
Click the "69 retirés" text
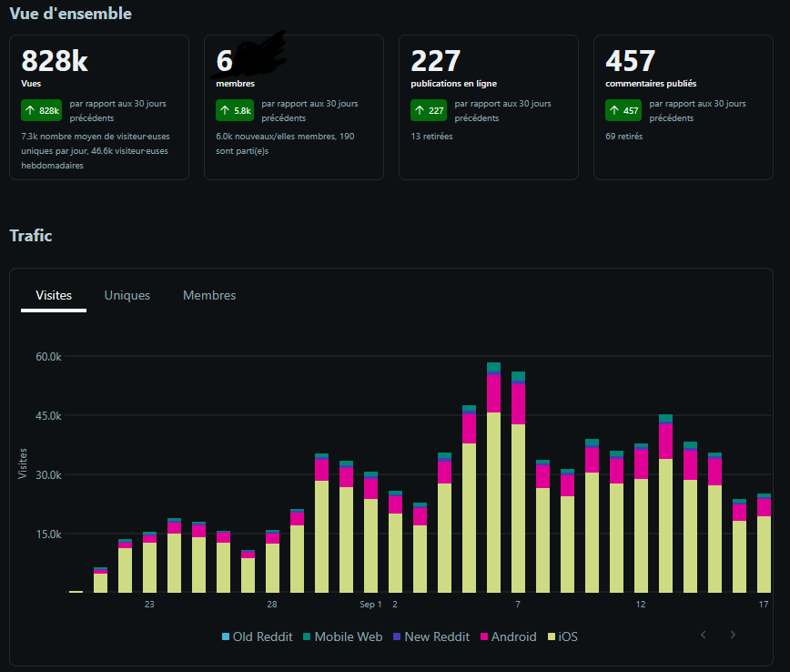pyautogui.click(x=624, y=136)
